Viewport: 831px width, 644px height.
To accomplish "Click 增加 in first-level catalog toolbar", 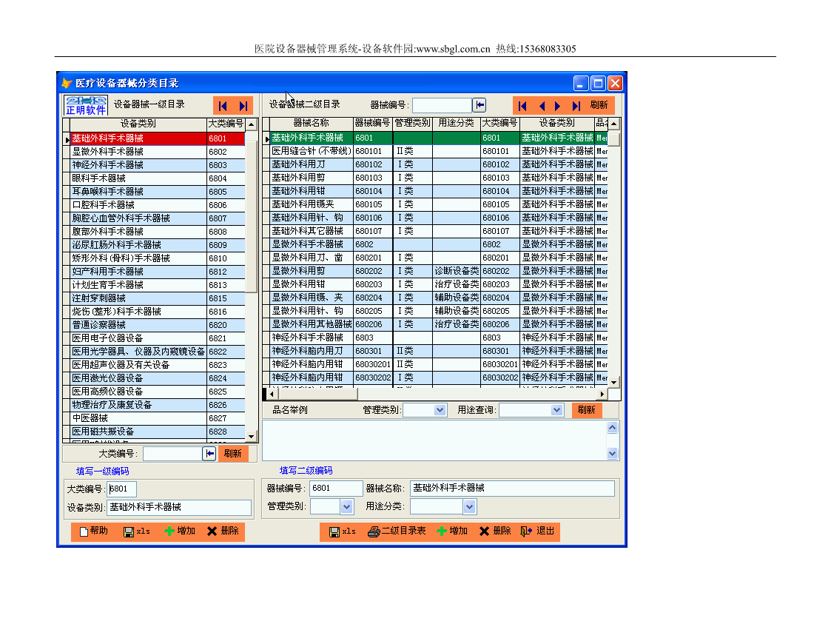I will [x=181, y=531].
